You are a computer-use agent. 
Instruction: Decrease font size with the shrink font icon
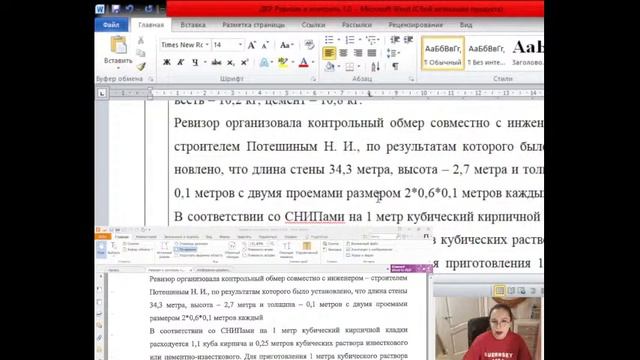(265, 45)
